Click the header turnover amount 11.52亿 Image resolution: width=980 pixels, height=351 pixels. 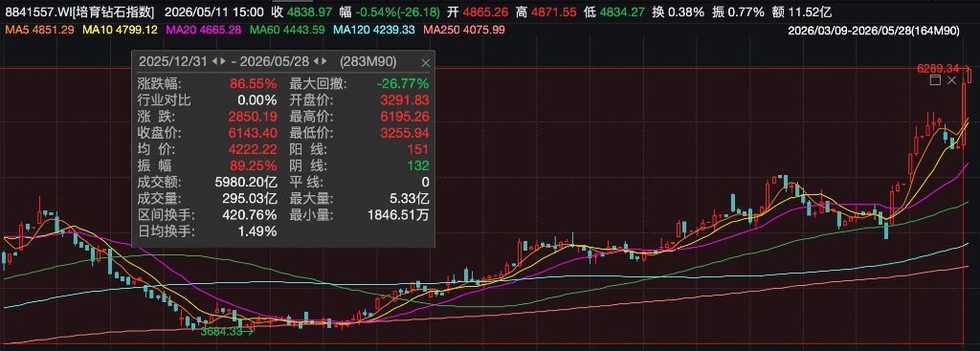click(x=811, y=11)
